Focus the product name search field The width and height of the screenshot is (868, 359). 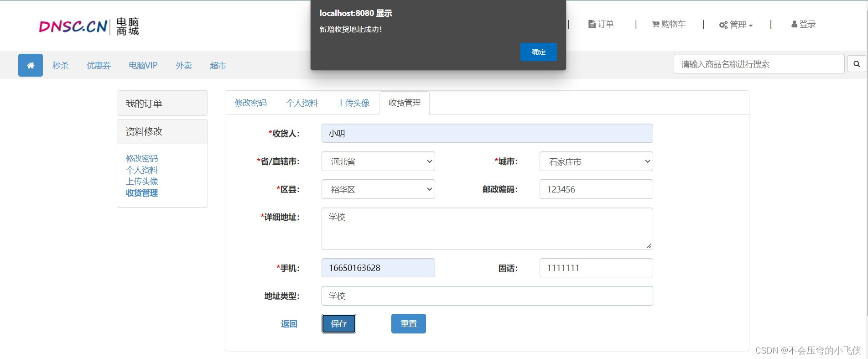click(759, 64)
